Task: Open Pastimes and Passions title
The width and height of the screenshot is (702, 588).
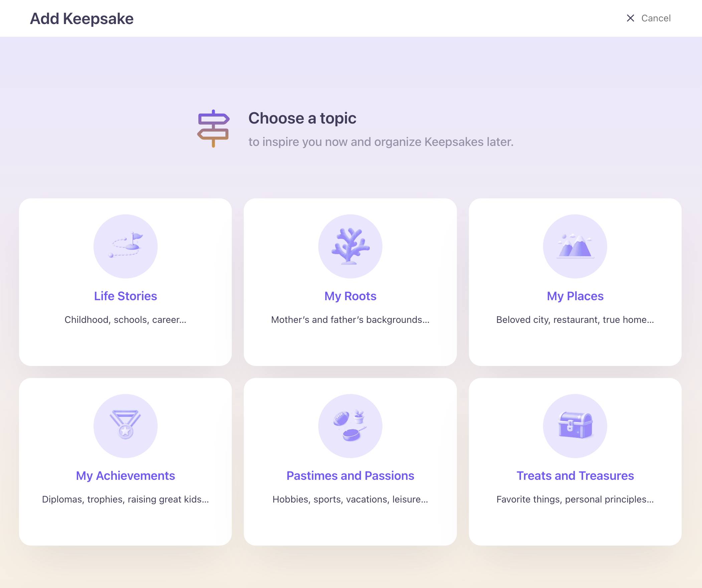Action: 350,476
